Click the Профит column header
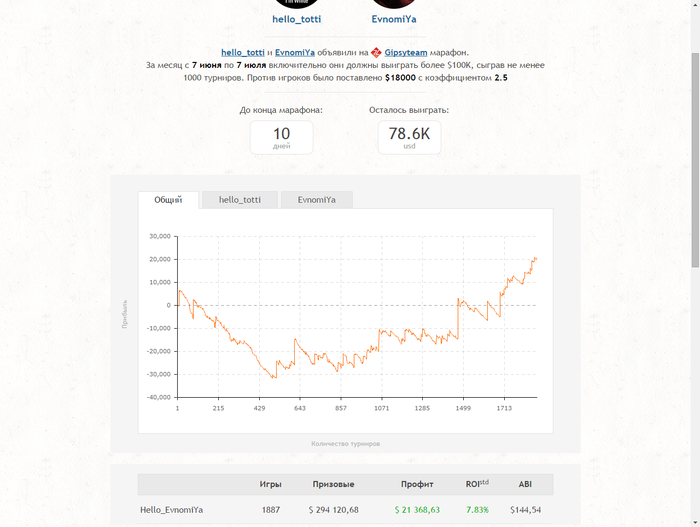700x527 pixels. tap(417, 484)
